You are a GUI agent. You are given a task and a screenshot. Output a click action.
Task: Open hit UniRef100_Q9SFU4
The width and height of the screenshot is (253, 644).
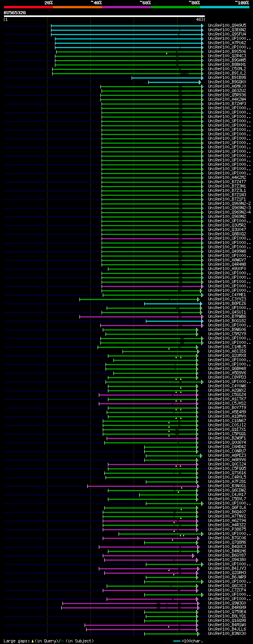227,34
